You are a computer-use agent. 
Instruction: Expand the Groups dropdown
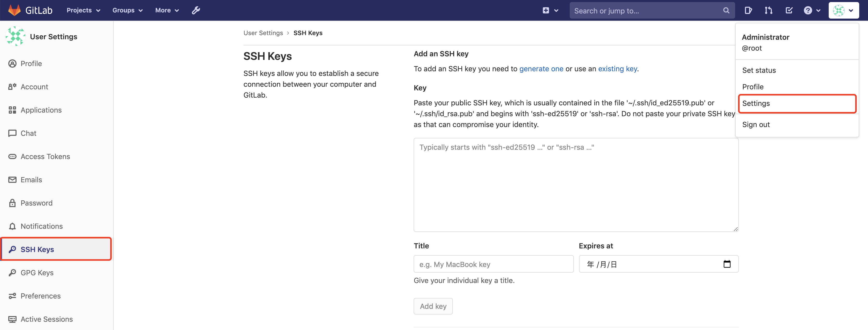pos(128,10)
